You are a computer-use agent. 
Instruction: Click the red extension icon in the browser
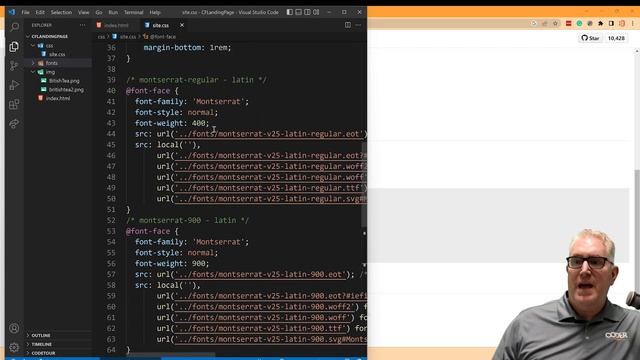coord(569,24)
